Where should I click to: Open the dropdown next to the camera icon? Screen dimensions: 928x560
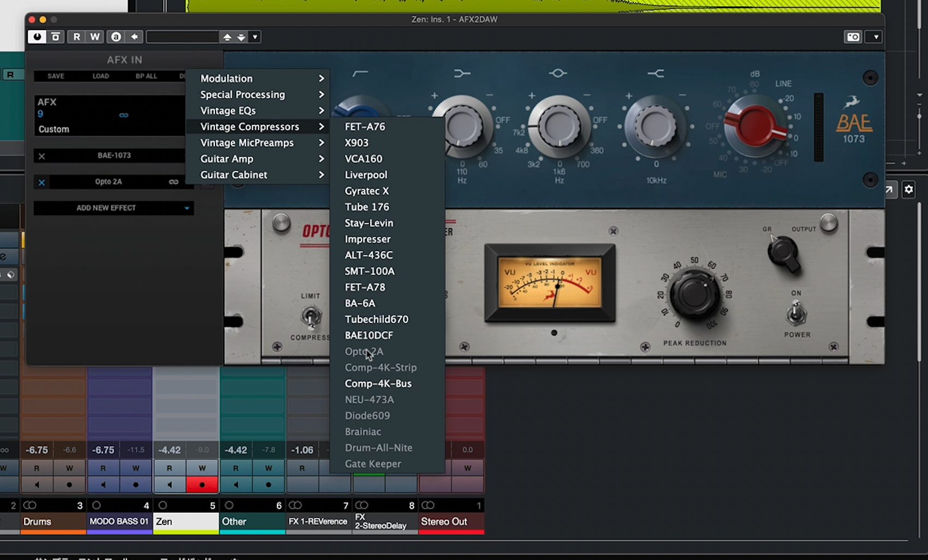point(876,37)
